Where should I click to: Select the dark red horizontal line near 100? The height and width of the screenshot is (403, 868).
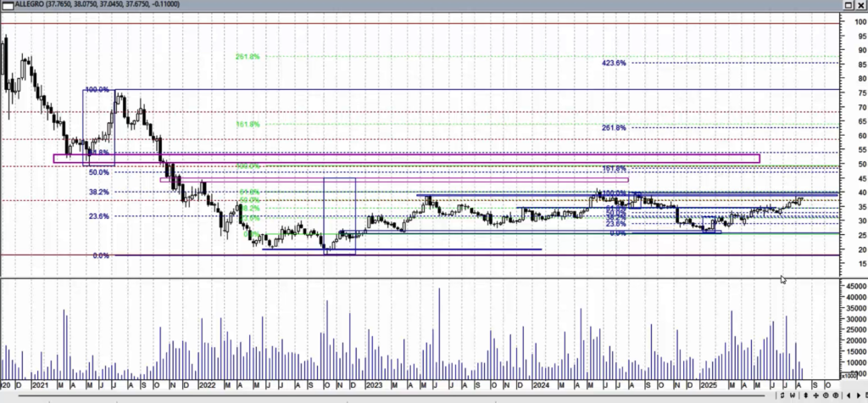(424, 23)
